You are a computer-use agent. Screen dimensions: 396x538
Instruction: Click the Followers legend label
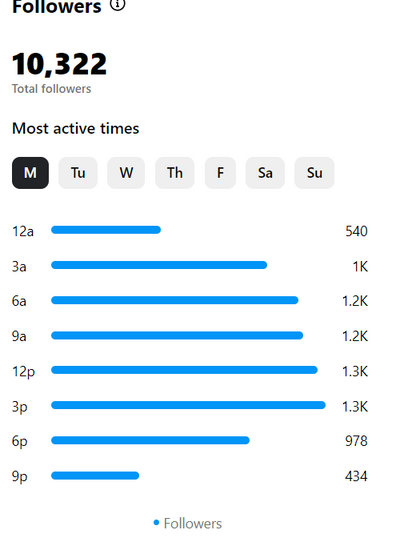(x=193, y=524)
